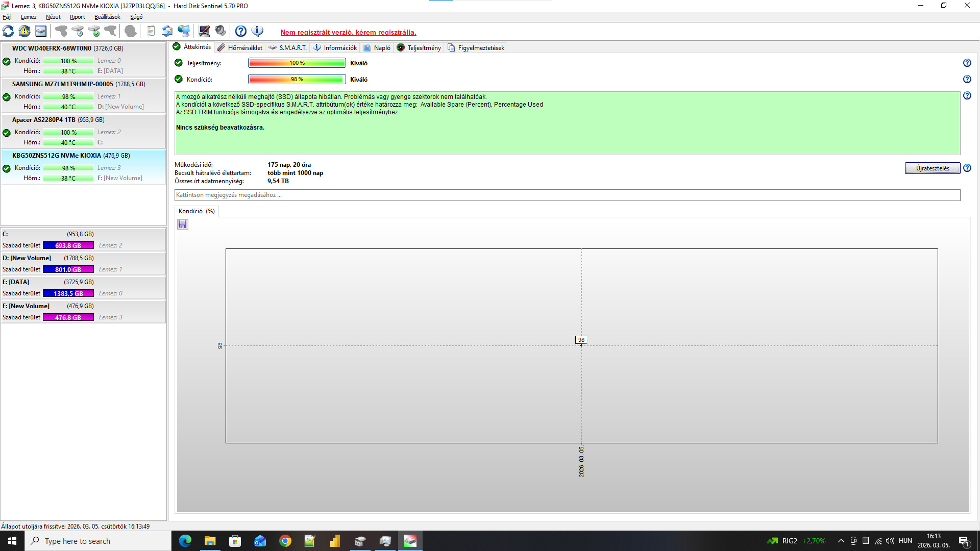Click the refresh disk status toolbar icon
Viewport: 980px width, 551px height.
tap(8, 31)
